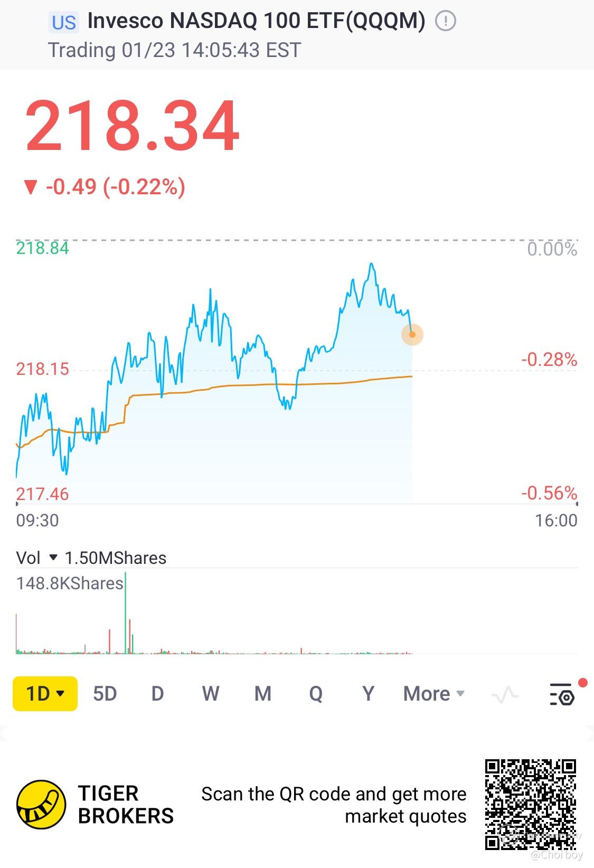594x868 pixels.
Task: Tap the red down-triangle change indicator
Action: (31, 187)
